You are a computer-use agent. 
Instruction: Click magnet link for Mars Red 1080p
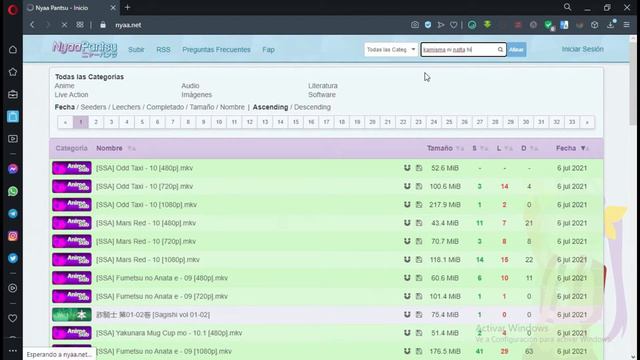click(407, 260)
